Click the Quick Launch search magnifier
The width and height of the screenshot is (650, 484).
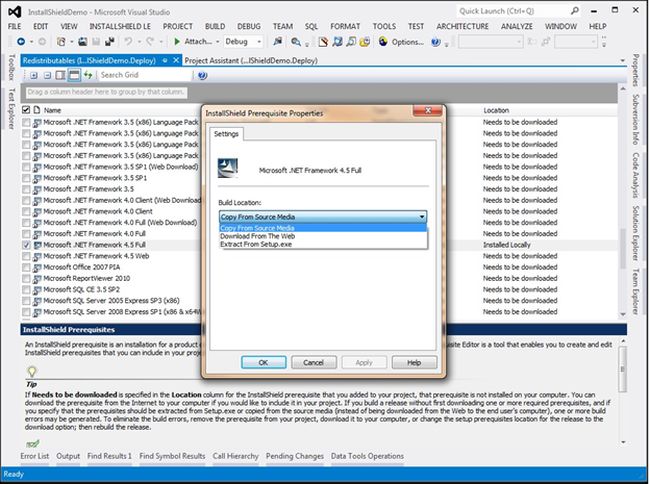[575, 11]
